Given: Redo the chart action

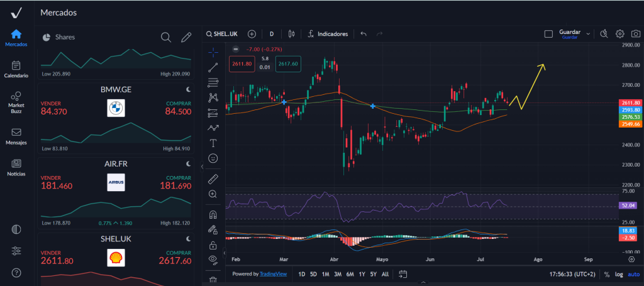Looking at the screenshot, I should pos(379,34).
